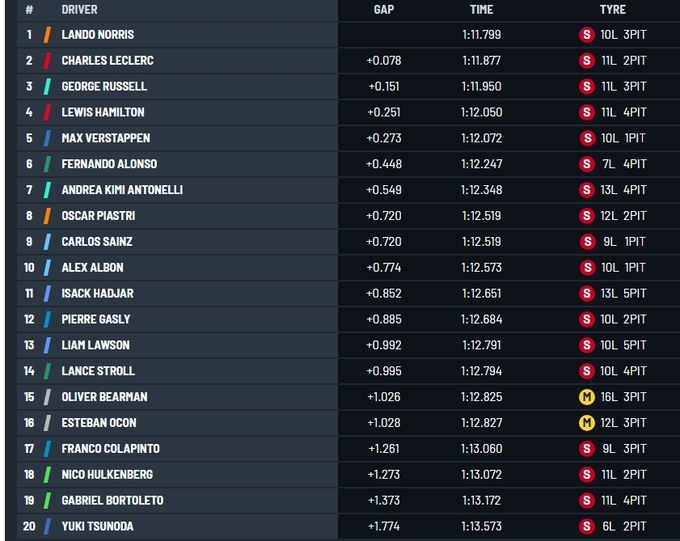Click the medium tyre icon for Esteban Ocon
The image size is (680, 541).
click(x=587, y=423)
